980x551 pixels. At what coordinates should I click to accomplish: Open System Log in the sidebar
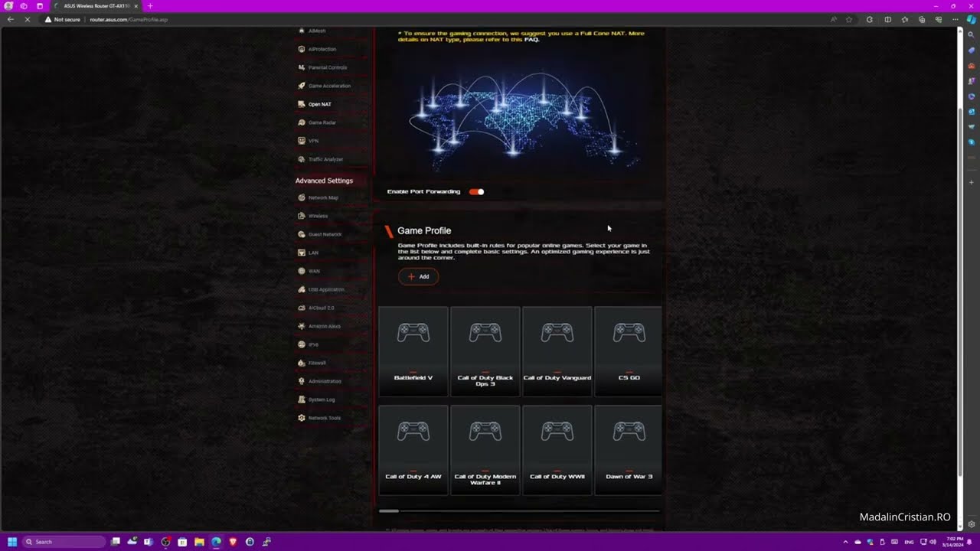click(x=322, y=399)
